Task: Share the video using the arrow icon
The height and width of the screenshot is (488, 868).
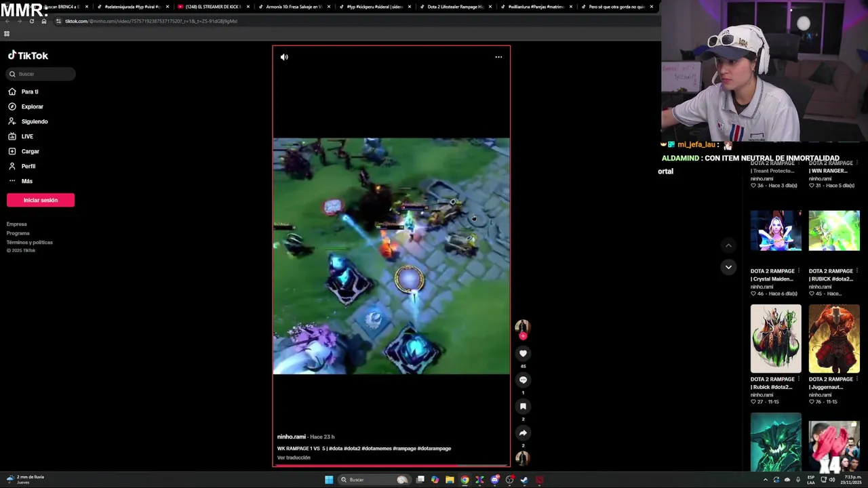Action: point(523,432)
